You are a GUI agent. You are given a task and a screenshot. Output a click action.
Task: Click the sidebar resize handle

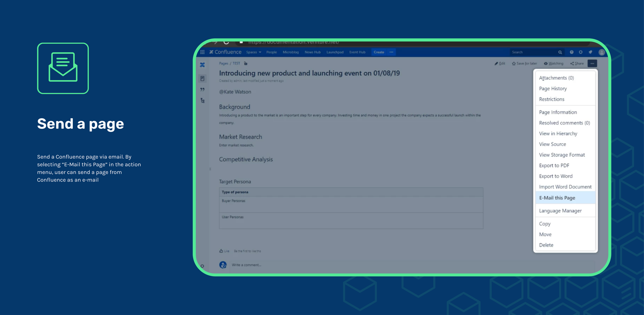(210, 169)
